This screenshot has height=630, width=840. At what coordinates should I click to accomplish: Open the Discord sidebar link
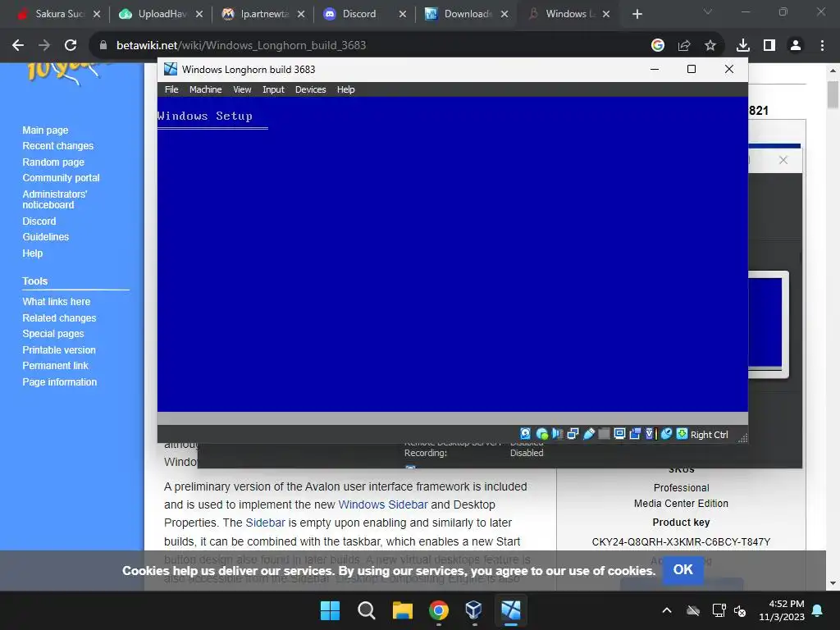tap(39, 221)
